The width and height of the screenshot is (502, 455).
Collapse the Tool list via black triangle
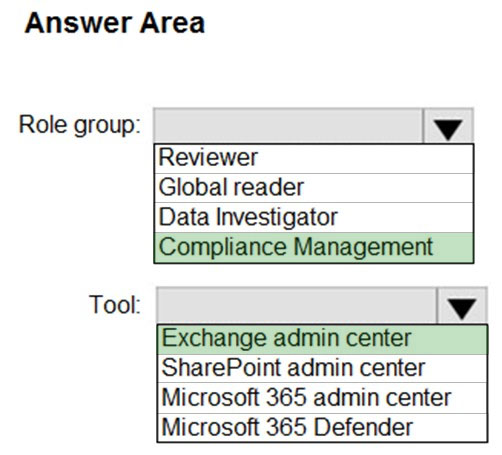(462, 306)
